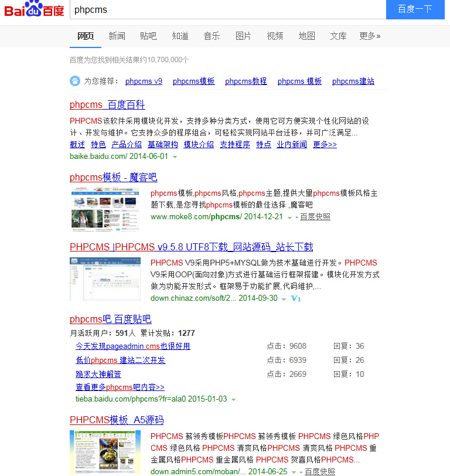Switch to the 新闻 tab
This screenshot has height=476, width=450.
click(117, 36)
